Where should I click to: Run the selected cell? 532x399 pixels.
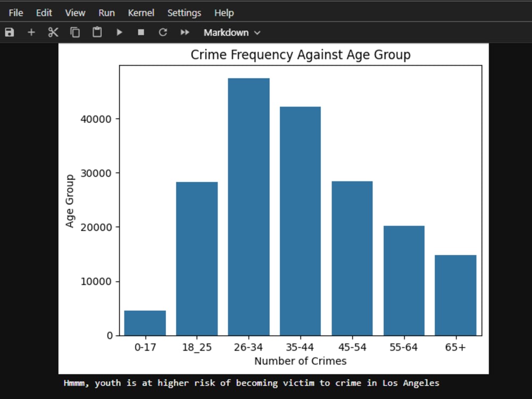tap(119, 32)
